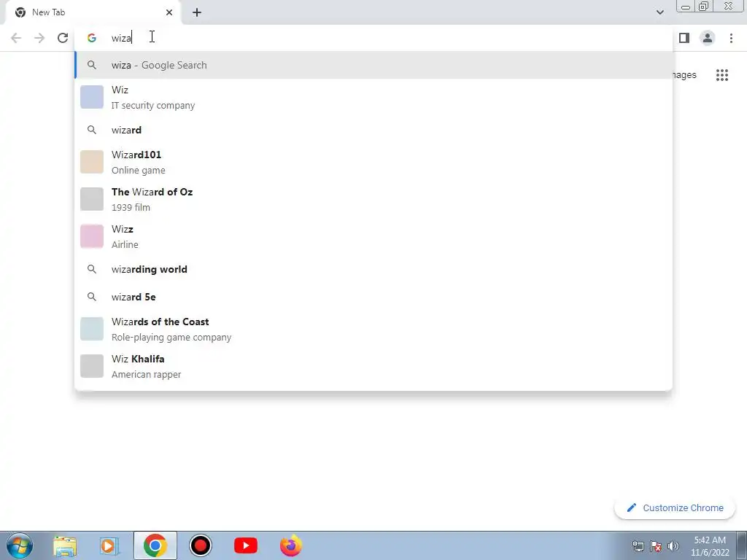747x560 pixels.
Task: Pick 'wizarding world' suggestion
Action: (x=373, y=269)
